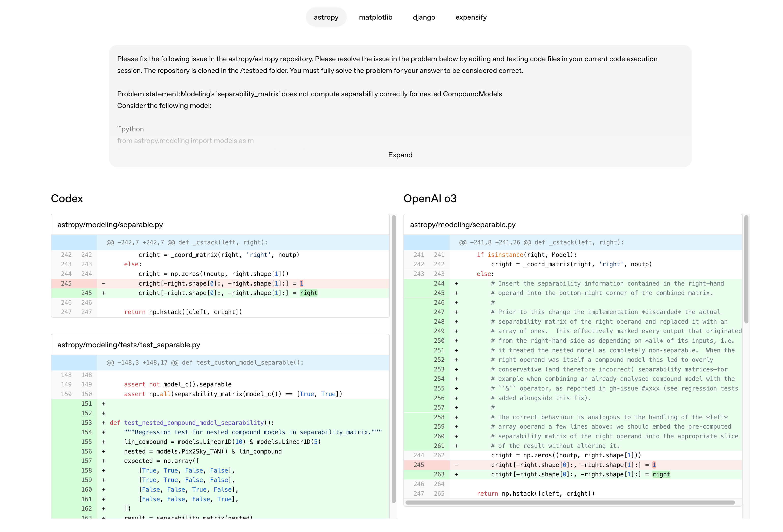Click line 'lin_compound = models.Linear1D(10) & models.Linear1D(5)'

(x=220, y=442)
